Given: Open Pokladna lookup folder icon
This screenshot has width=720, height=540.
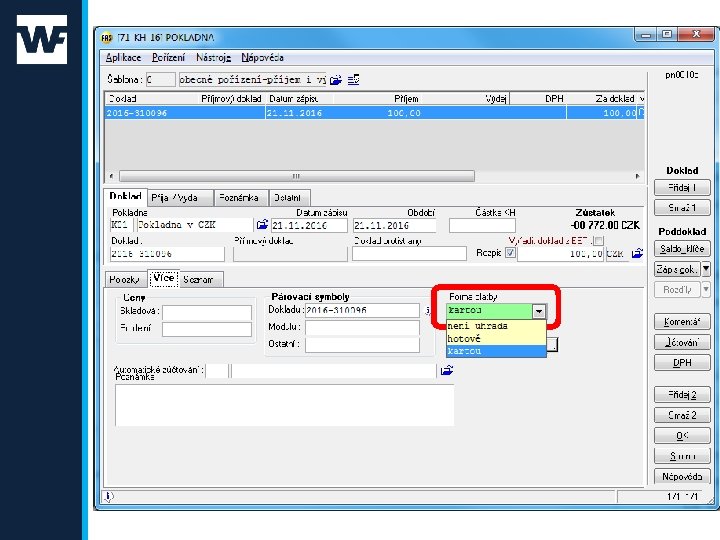Looking at the screenshot, I should click(x=262, y=225).
